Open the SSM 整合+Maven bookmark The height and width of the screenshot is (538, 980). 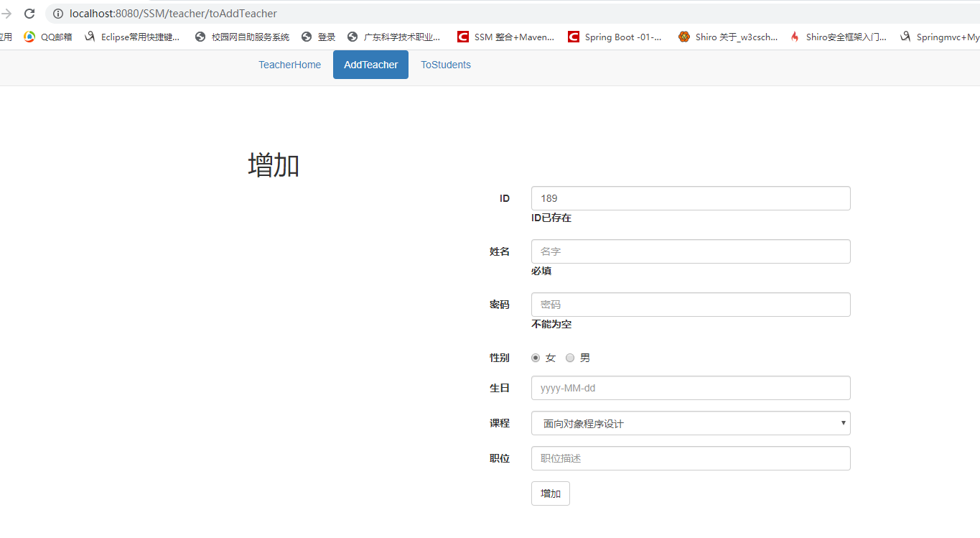click(513, 37)
